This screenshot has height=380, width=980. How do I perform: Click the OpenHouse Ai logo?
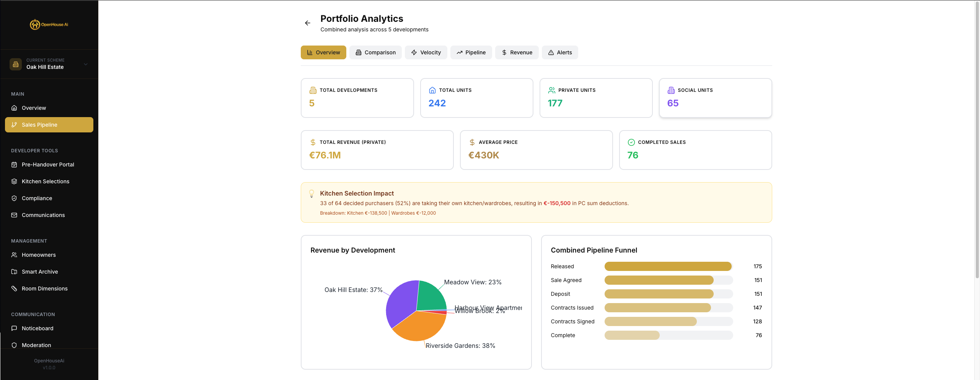tap(49, 24)
